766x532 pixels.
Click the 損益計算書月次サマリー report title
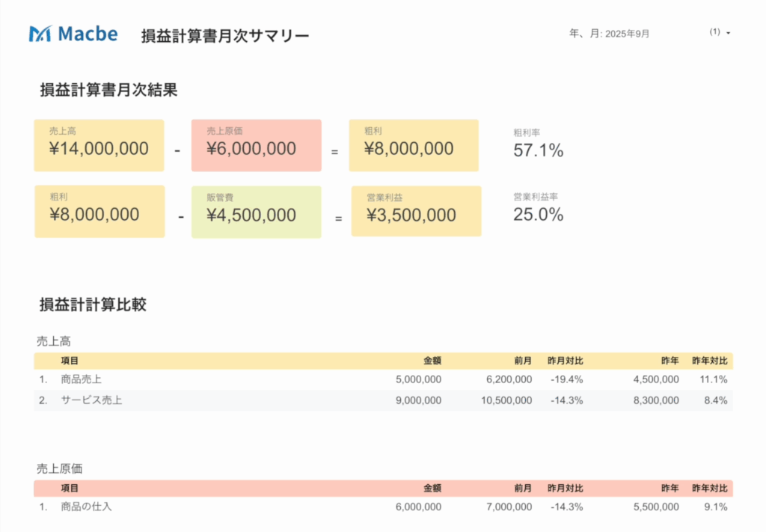224,35
